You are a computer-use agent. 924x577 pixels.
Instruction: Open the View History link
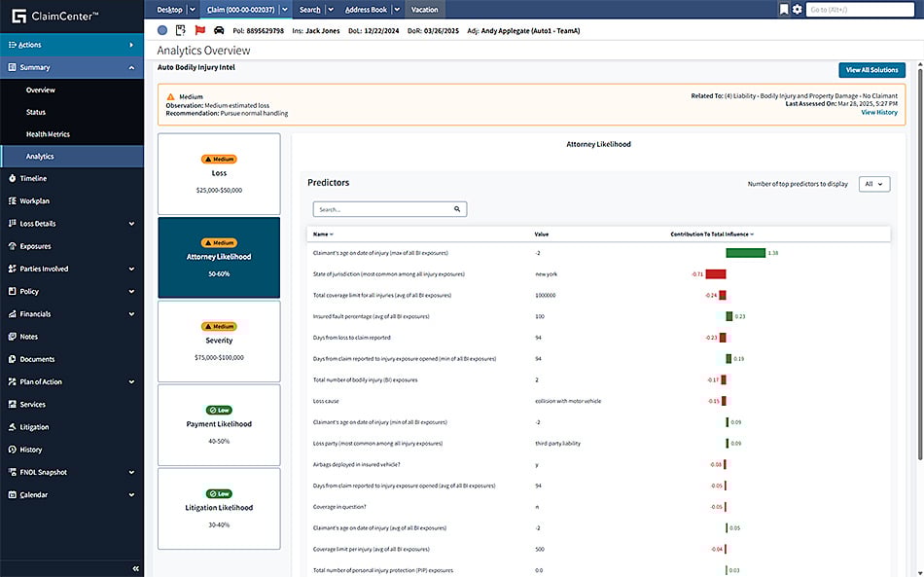[x=879, y=112]
